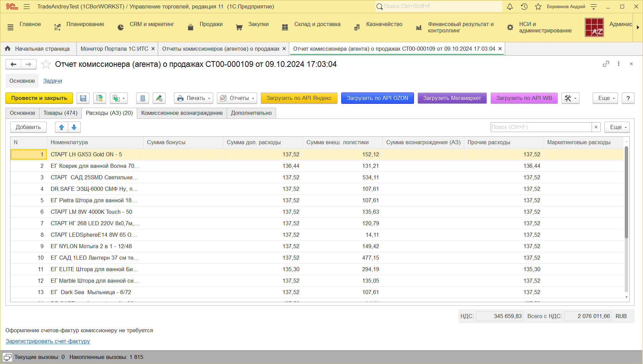Switch to the Товары (474) tab
Viewport: 643px width, 364px height.
coord(60,113)
